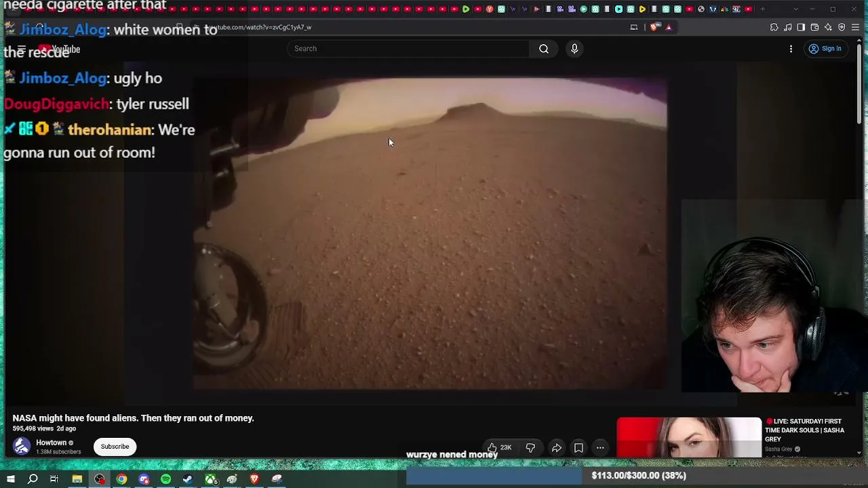868x488 pixels.
Task: Open Brave Shields lion icon in address bar
Action: click(654, 27)
